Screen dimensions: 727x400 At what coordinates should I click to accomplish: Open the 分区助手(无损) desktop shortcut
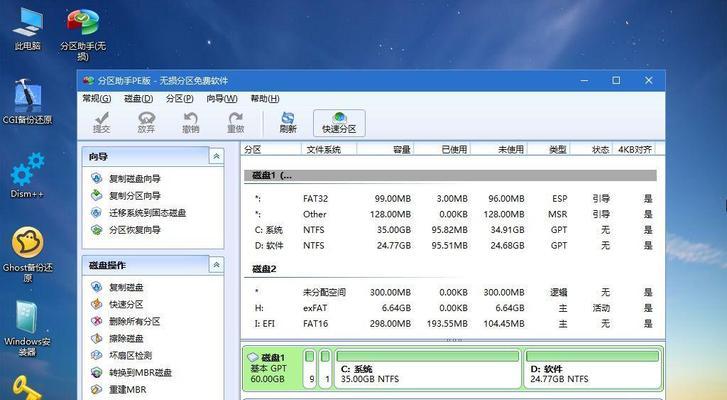point(83,34)
